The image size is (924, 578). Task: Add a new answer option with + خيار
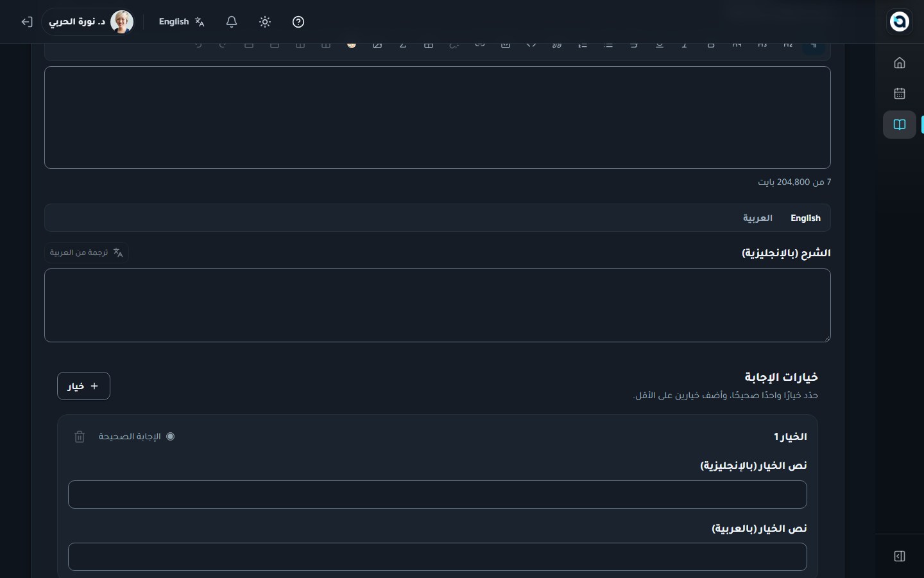[83, 386]
